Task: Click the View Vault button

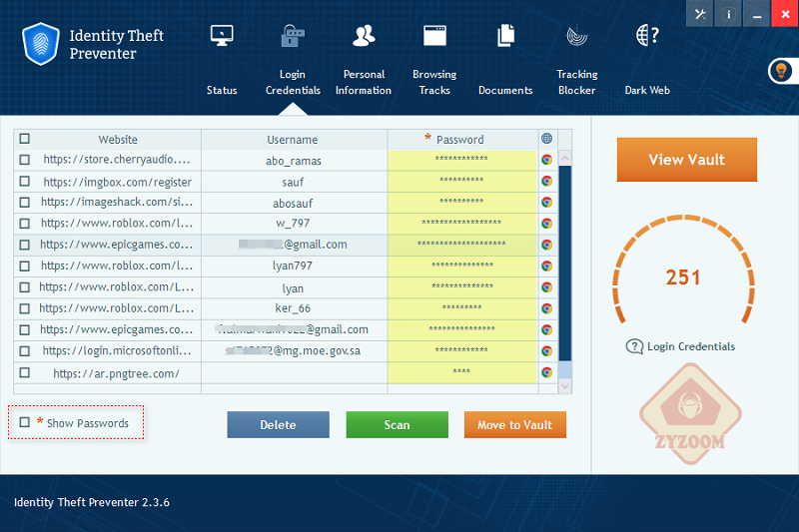Action: tap(687, 160)
